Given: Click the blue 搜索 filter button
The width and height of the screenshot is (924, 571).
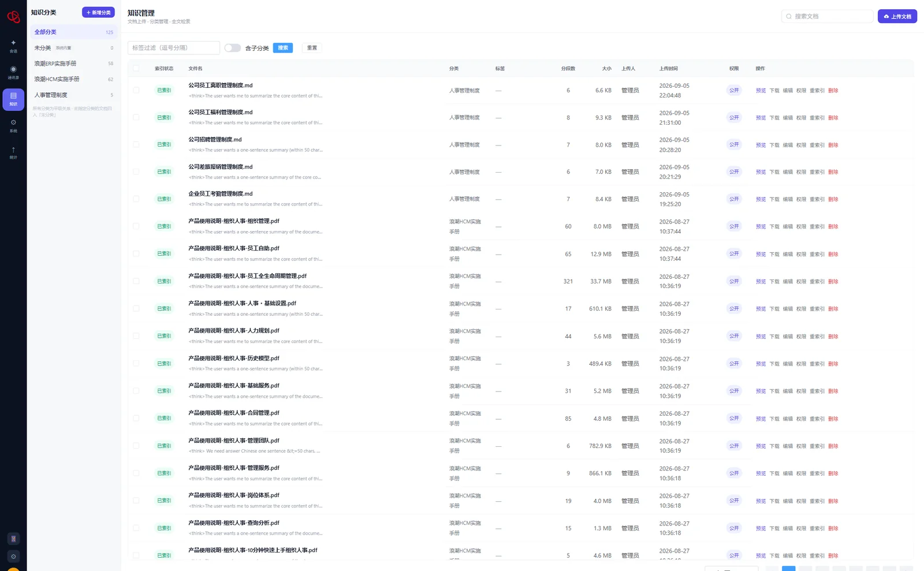Looking at the screenshot, I should pos(283,48).
